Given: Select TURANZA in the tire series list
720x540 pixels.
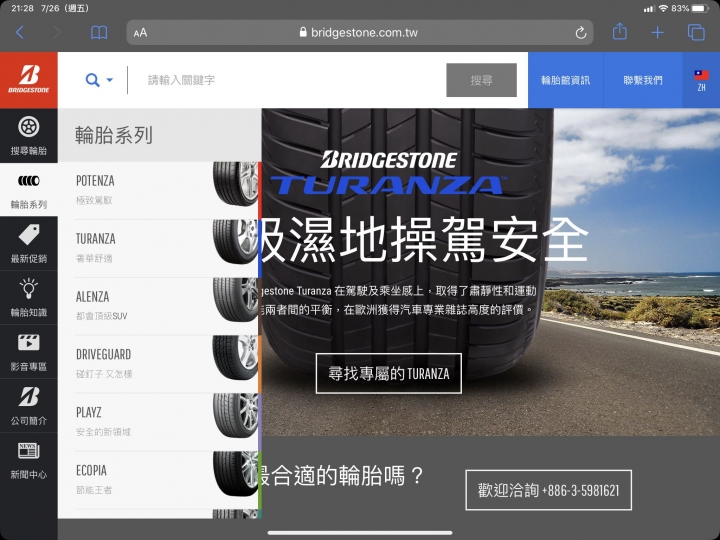Looking at the screenshot, I should (x=159, y=248).
